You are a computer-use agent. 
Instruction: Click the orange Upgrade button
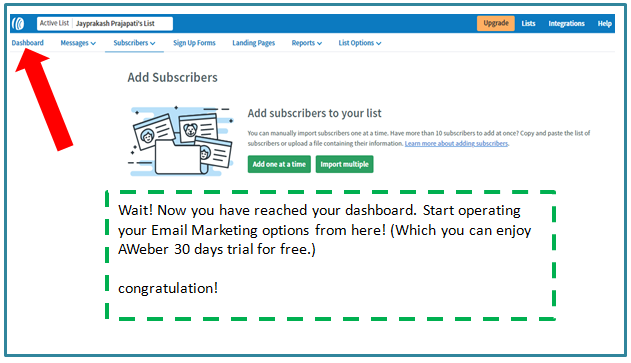click(x=496, y=23)
